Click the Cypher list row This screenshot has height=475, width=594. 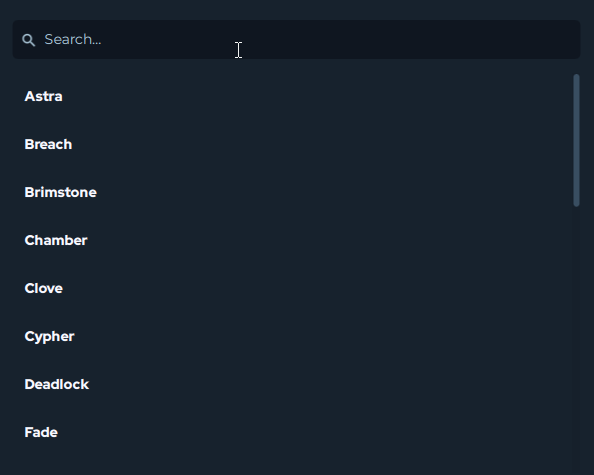click(x=292, y=336)
